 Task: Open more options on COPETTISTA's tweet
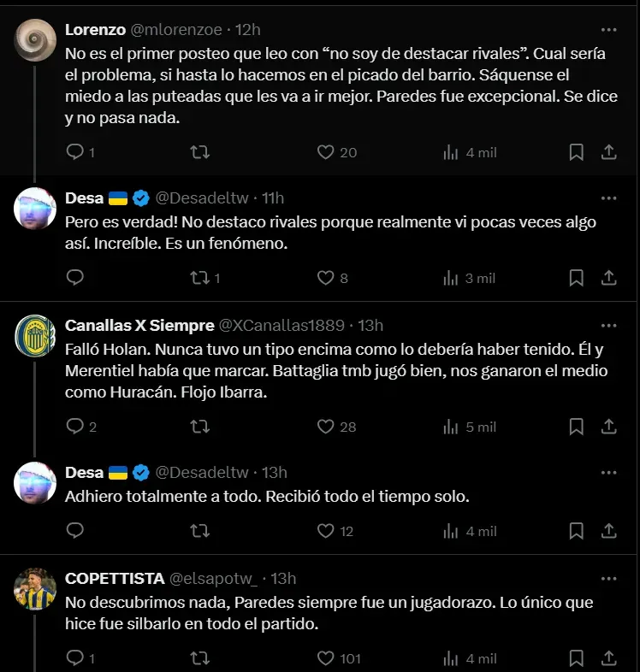608,578
